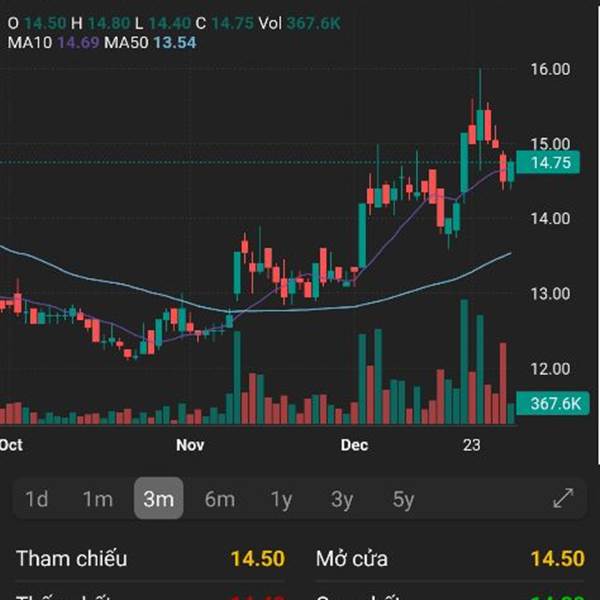Click the tallest green volume bar
This screenshot has height=600, width=600.
pyautogui.click(x=464, y=361)
